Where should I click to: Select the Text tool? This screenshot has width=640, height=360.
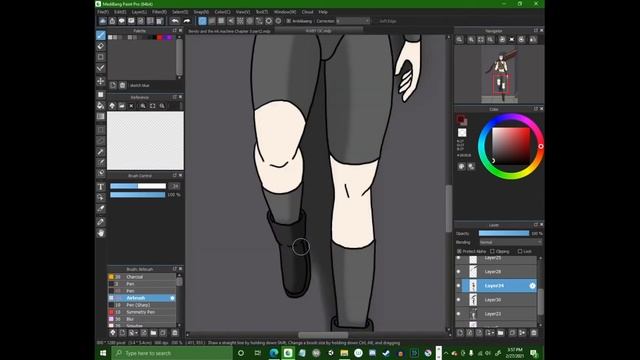click(x=101, y=187)
